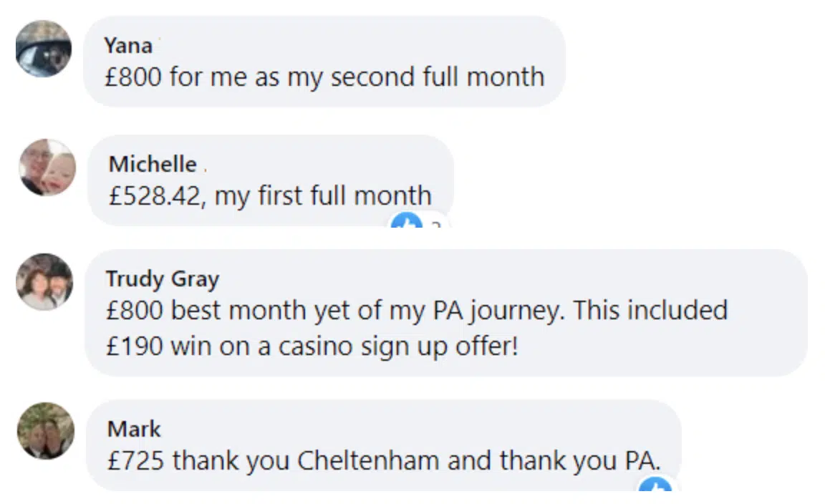Click the £800 amount in Yana's comment
The image size is (825, 504).
132,77
